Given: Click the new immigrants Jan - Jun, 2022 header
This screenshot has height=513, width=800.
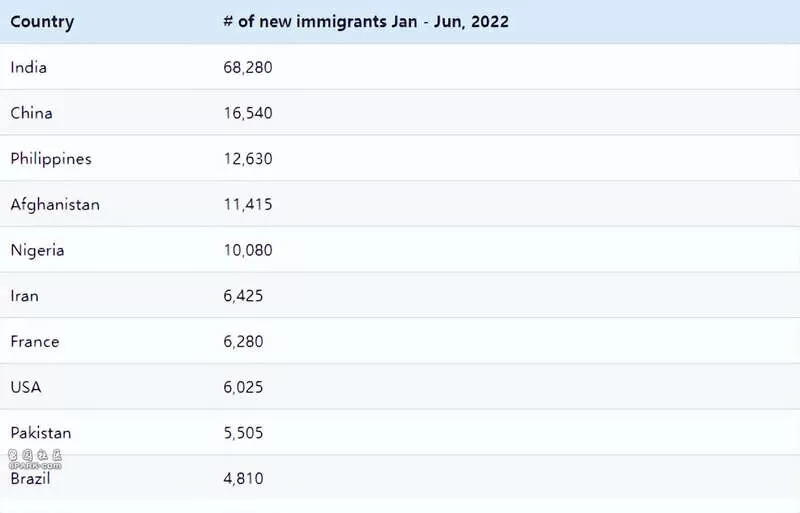Looking at the screenshot, I should pos(366,22).
